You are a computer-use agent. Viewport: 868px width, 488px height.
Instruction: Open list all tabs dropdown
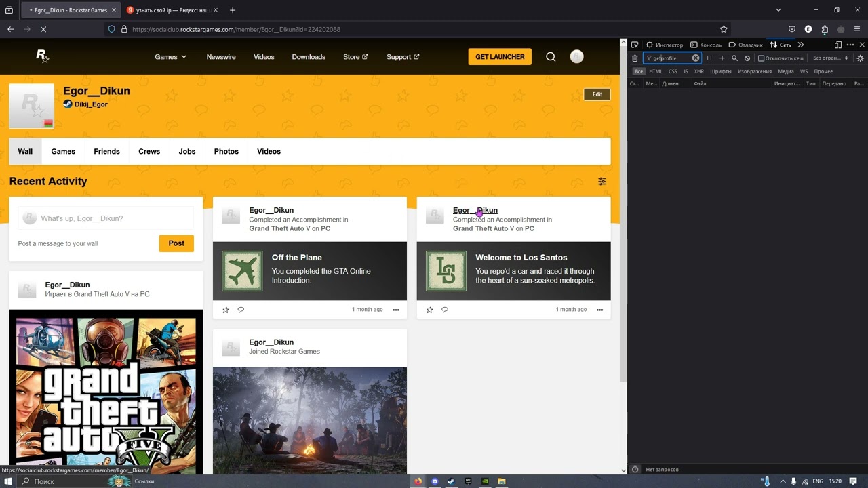[778, 10]
